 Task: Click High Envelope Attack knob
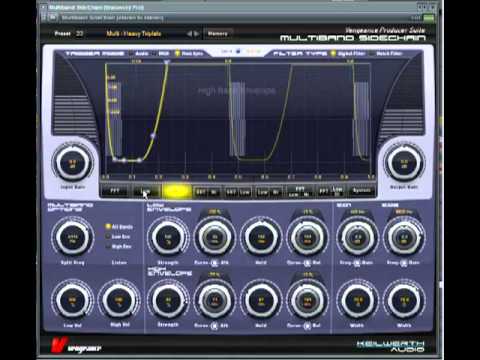click(215, 300)
